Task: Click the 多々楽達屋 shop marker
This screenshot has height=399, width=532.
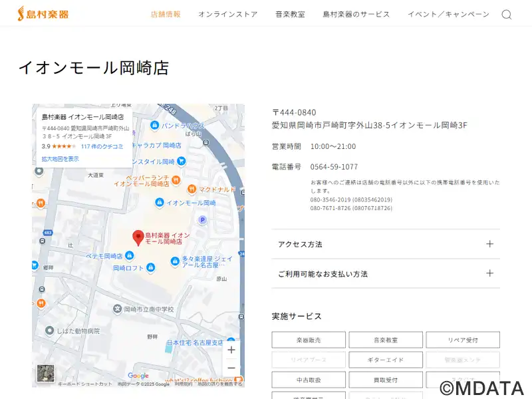Action: 175,261
